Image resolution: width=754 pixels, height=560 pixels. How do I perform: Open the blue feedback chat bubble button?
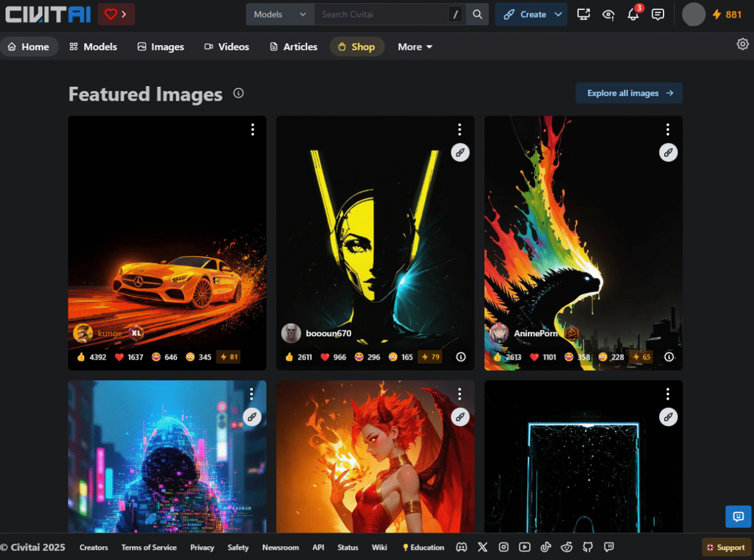coord(738,517)
